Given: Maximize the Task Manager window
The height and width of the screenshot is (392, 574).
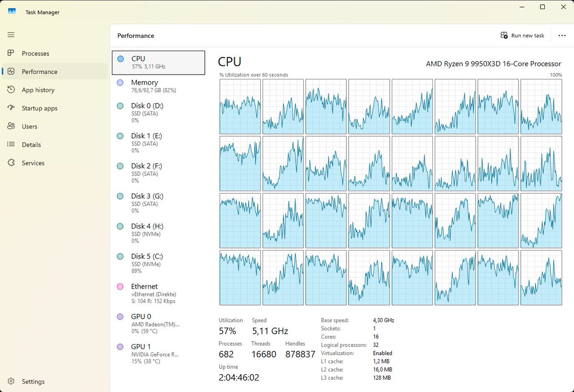Looking at the screenshot, I should pyautogui.click(x=542, y=7).
